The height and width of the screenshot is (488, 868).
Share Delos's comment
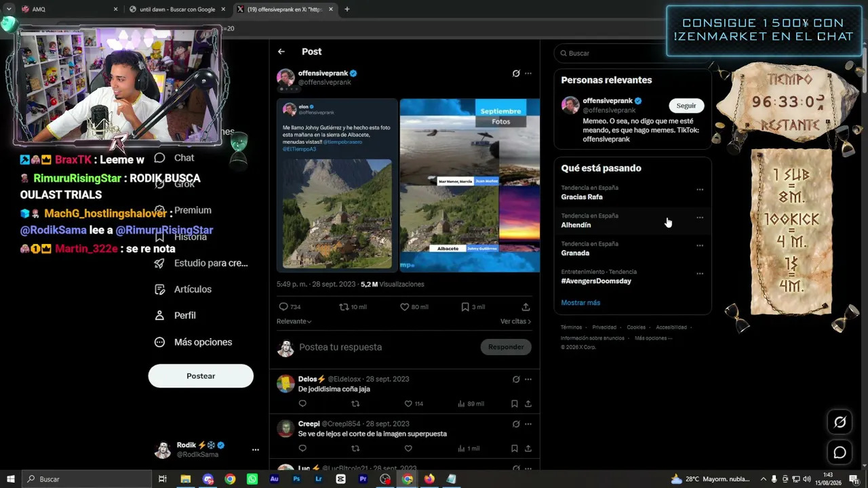[x=528, y=404]
